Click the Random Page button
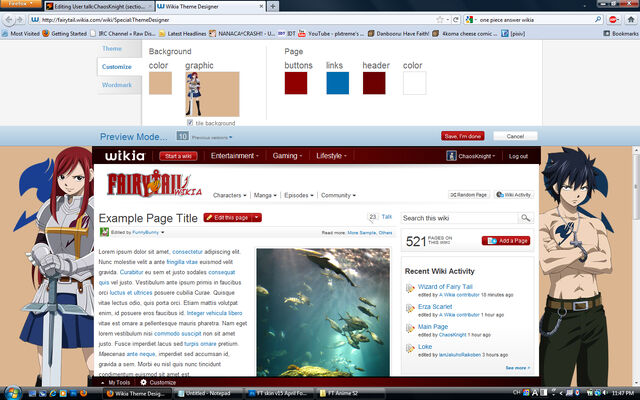 click(x=469, y=195)
